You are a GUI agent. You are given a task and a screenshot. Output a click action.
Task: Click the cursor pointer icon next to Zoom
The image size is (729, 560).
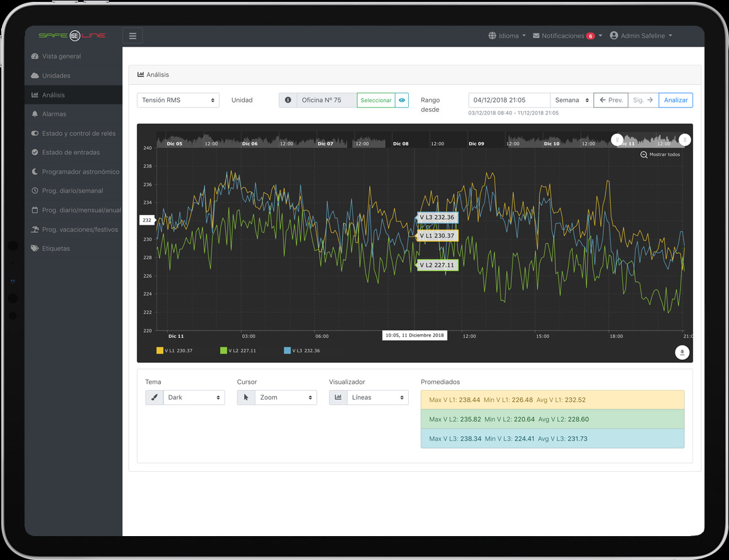(246, 398)
